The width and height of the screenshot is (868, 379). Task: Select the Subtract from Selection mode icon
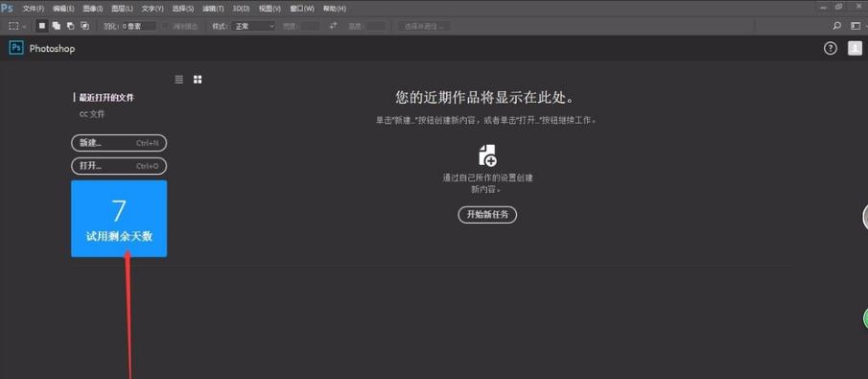click(70, 26)
